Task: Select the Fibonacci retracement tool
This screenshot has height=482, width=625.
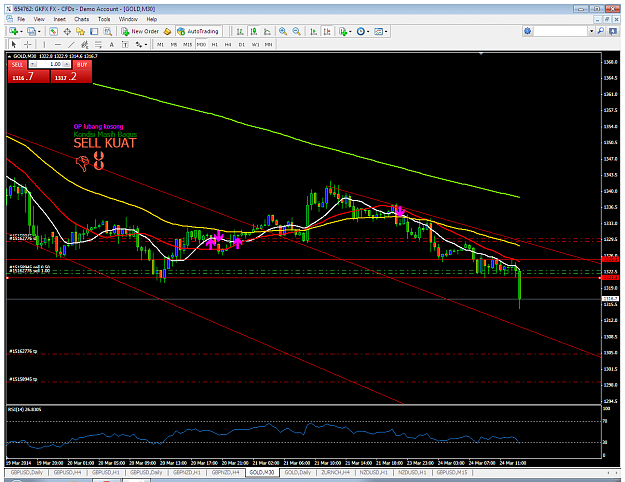Action: click(98, 44)
